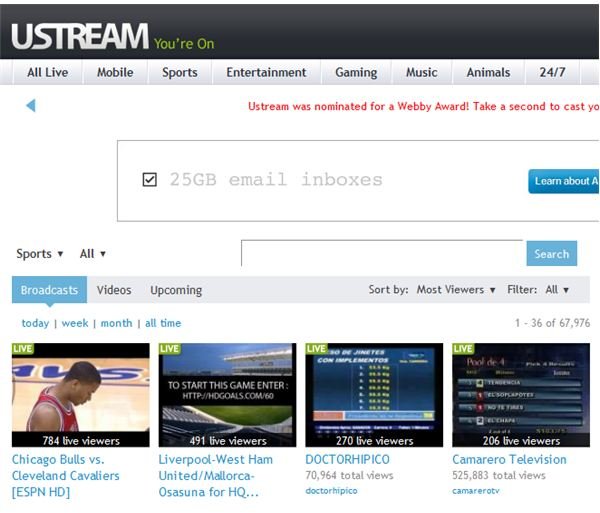This screenshot has height=513, width=600.
Task: Click the Search button
Action: tap(551, 253)
